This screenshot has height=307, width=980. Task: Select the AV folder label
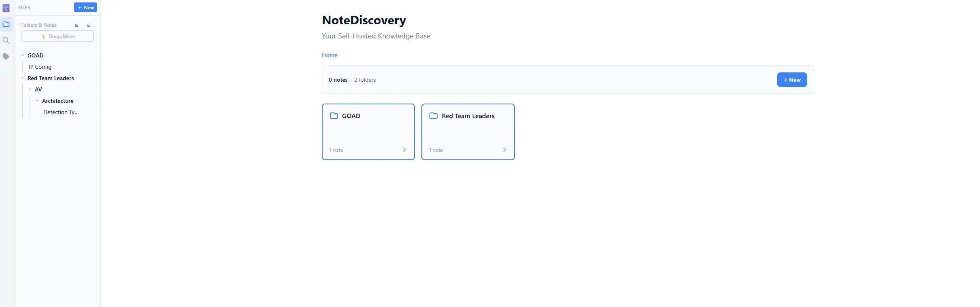click(38, 89)
